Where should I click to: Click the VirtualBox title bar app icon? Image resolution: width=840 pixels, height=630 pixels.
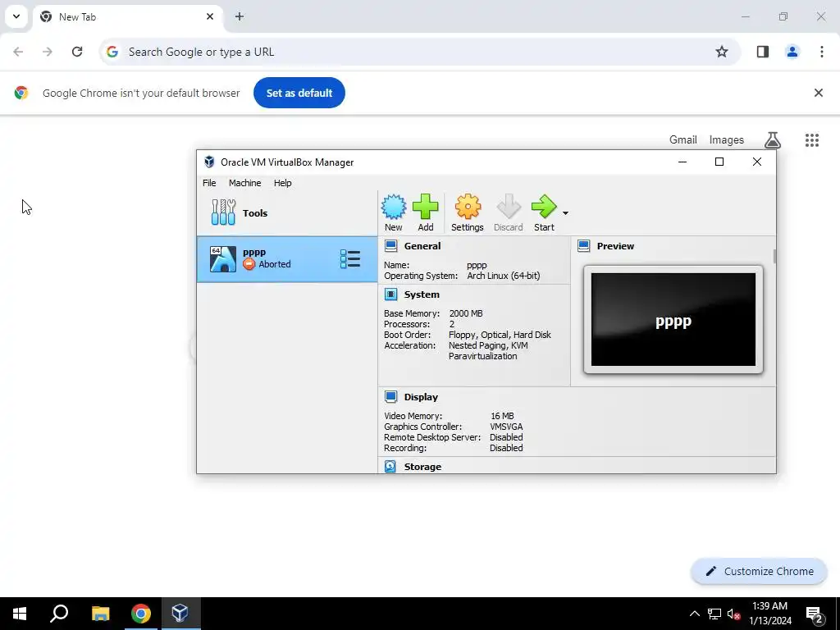point(209,162)
